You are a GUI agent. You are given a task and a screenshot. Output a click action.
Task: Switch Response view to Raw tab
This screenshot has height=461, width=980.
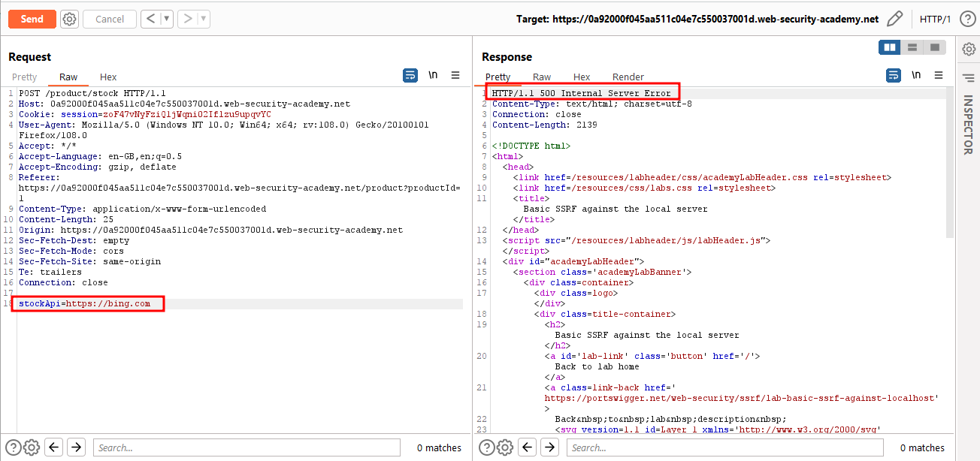point(542,77)
